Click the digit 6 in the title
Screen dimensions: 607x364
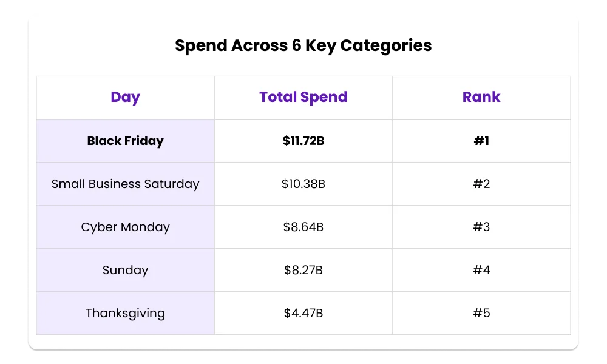297,45
